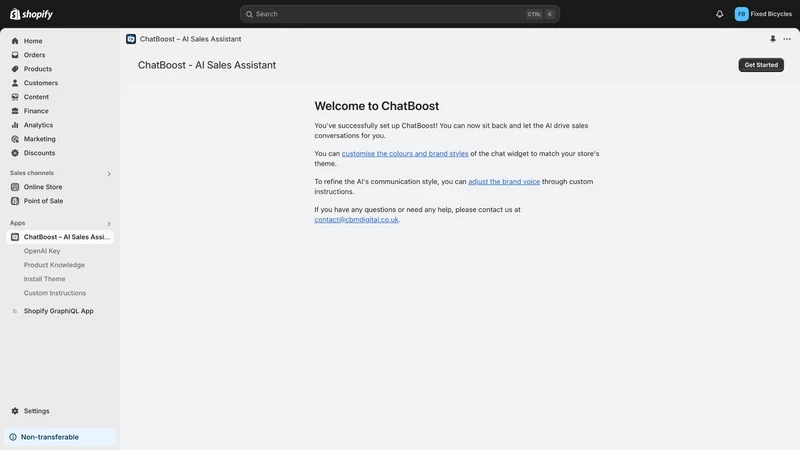This screenshot has width=800, height=450.
Task: Click the Non-transferable banner
Action: click(60, 437)
